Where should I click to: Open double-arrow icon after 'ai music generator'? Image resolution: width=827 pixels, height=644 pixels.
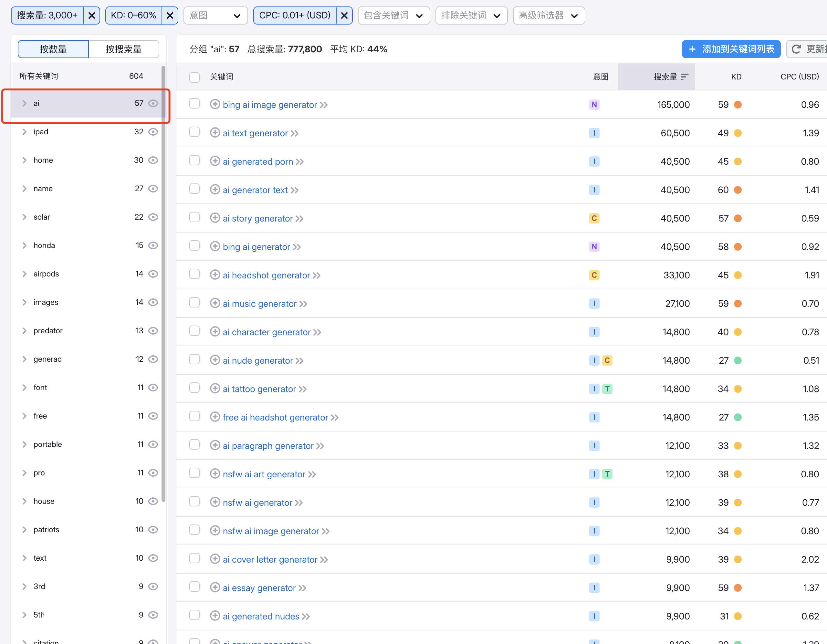coord(303,304)
